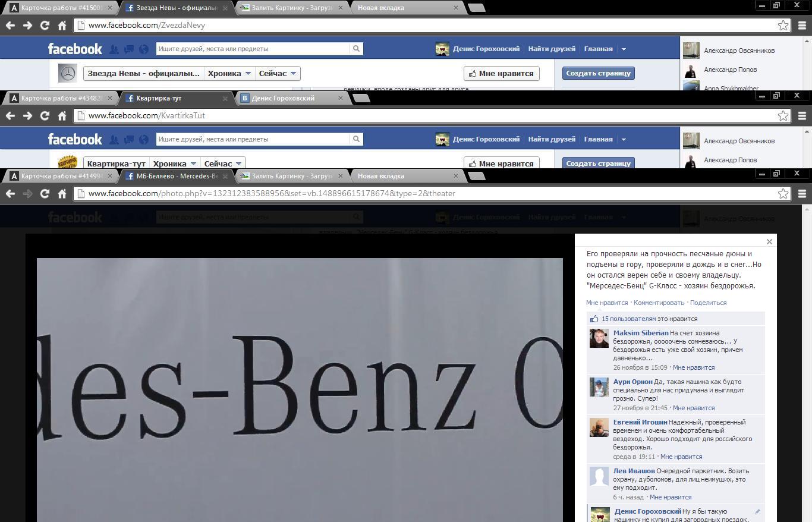Go back in the МБ-Беляево photo window
The height and width of the screenshot is (522, 812).
[10, 194]
